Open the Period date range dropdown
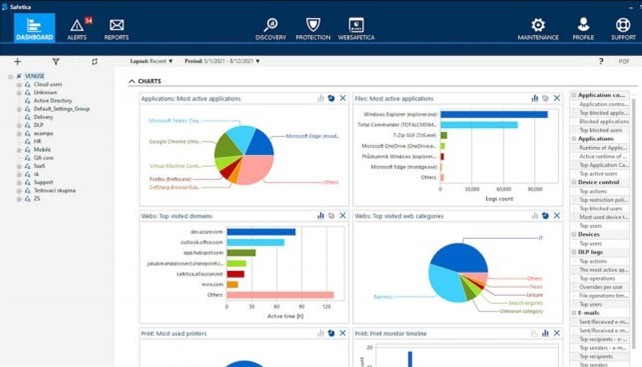The height and width of the screenshot is (367, 642). pos(222,61)
